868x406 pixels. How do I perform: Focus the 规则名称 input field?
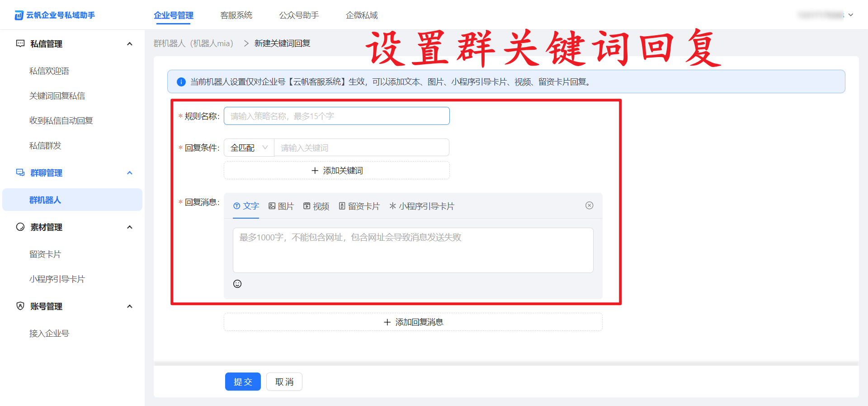click(337, 116)
